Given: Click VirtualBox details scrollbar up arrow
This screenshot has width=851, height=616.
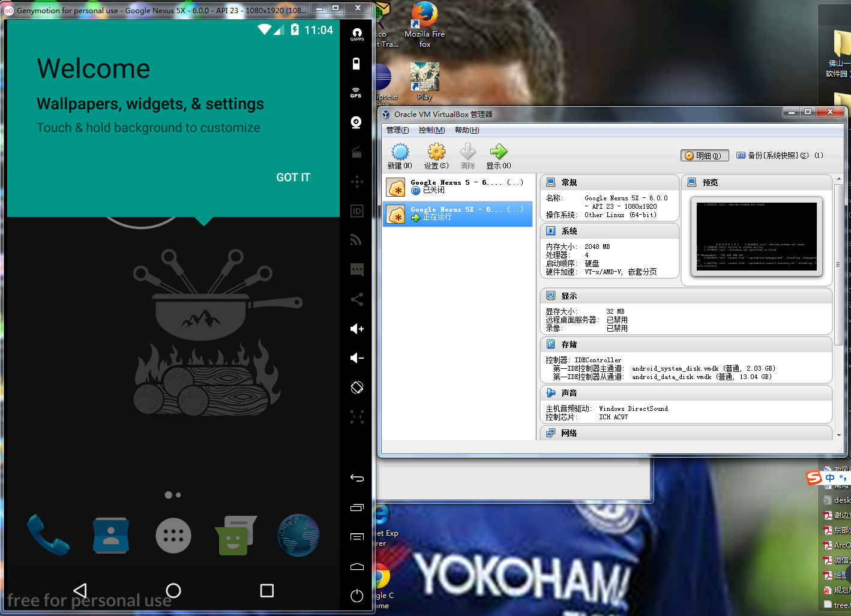Looking at the screenshot, I should coord(838,179).
